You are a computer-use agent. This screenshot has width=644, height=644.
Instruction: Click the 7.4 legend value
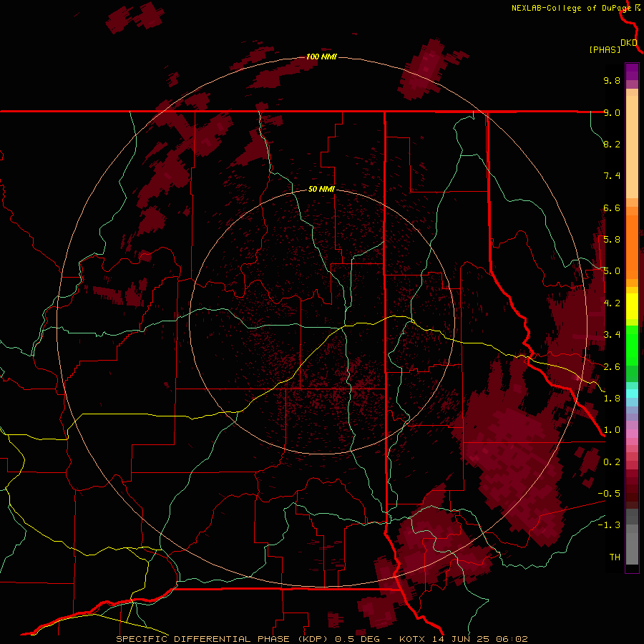pyautogui.click(x=612, y=176)
